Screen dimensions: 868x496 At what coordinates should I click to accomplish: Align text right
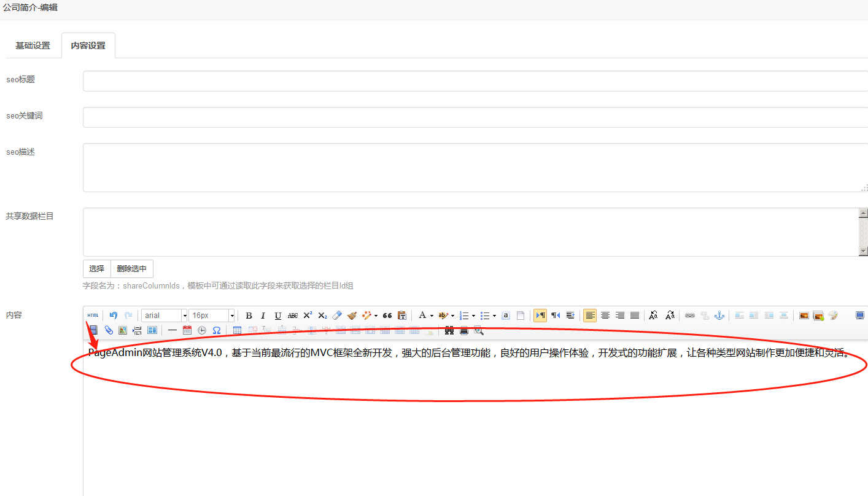pos(620,316)
